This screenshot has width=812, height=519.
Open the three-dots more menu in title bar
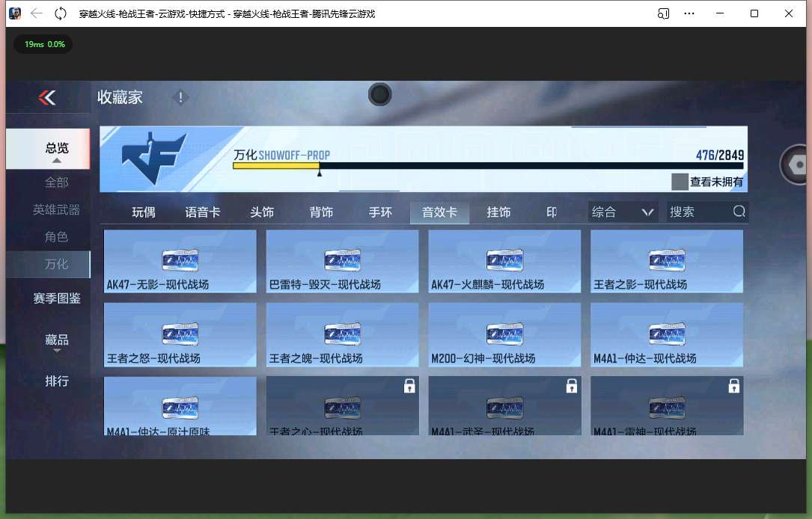(x=689, y=13)
